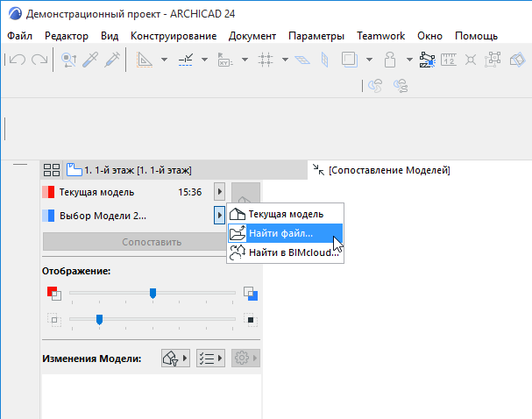The image size is (532, 419).
Task: Click the tab overview grid icon
Action: (x=52, y=170)
